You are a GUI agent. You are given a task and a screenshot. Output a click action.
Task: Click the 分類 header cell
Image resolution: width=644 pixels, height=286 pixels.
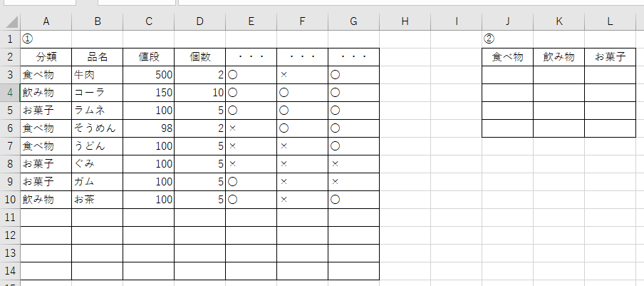point(46,56)
